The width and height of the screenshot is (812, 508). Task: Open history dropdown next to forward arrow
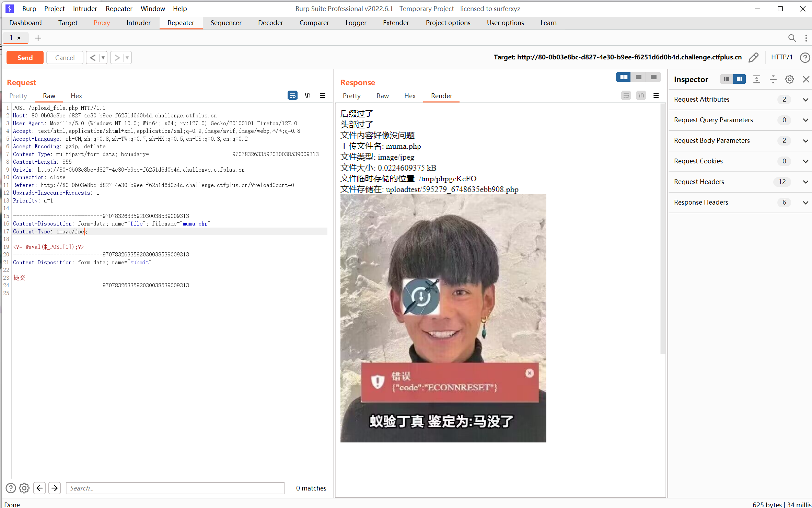pos(127,57)
